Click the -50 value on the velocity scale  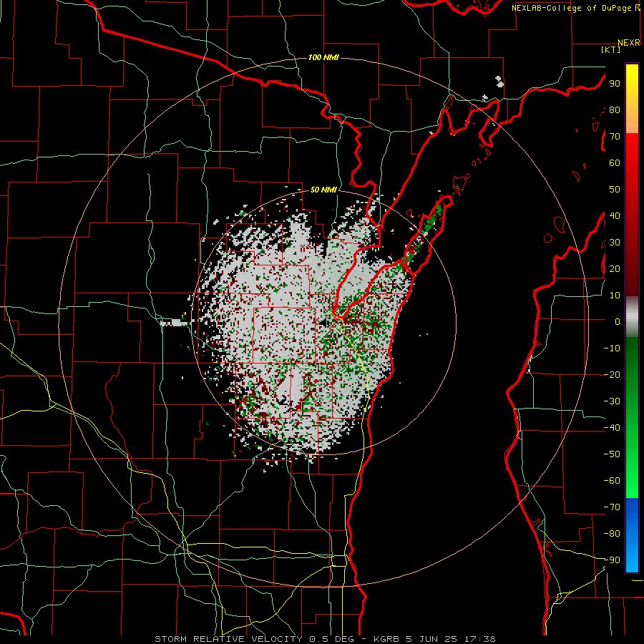pos(612,454)
